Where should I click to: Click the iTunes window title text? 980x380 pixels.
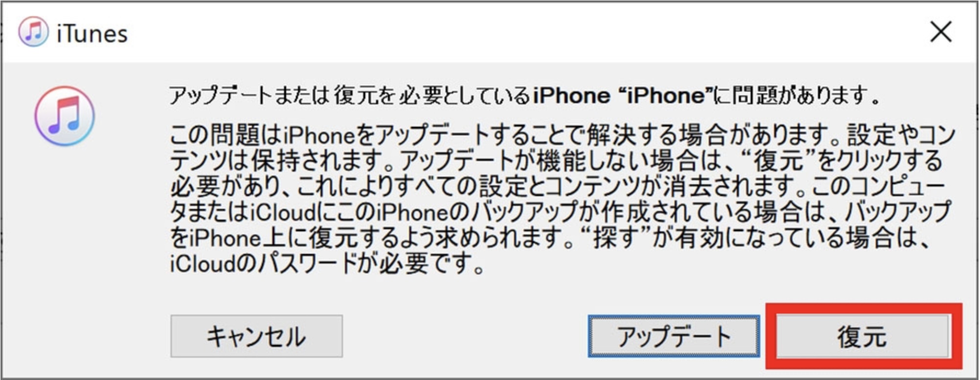(92, 33)
